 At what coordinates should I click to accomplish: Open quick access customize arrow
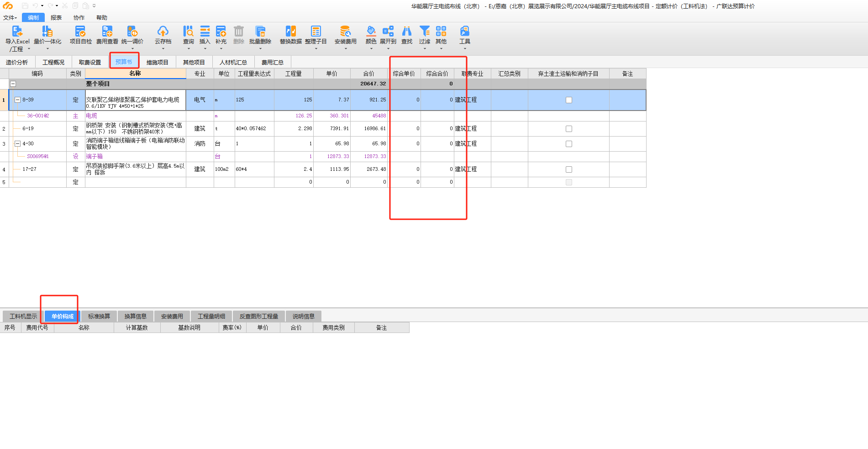(94, 6)
